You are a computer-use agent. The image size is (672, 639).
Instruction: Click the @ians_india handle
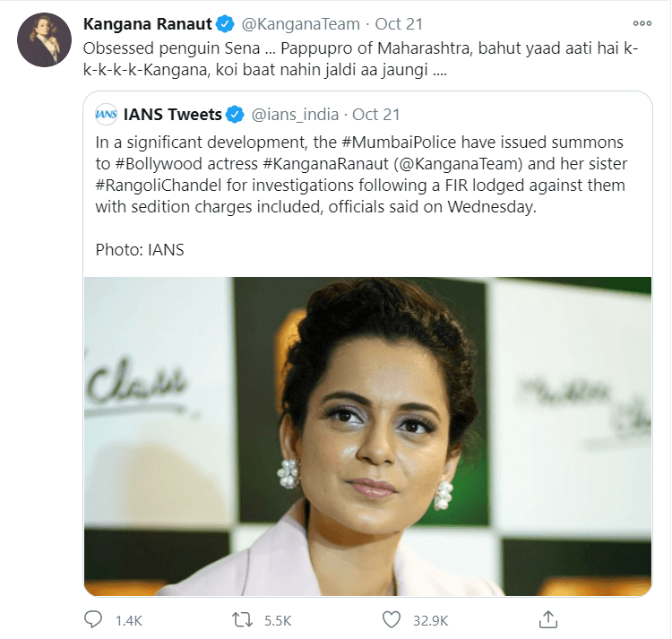(x=295, y=115)
